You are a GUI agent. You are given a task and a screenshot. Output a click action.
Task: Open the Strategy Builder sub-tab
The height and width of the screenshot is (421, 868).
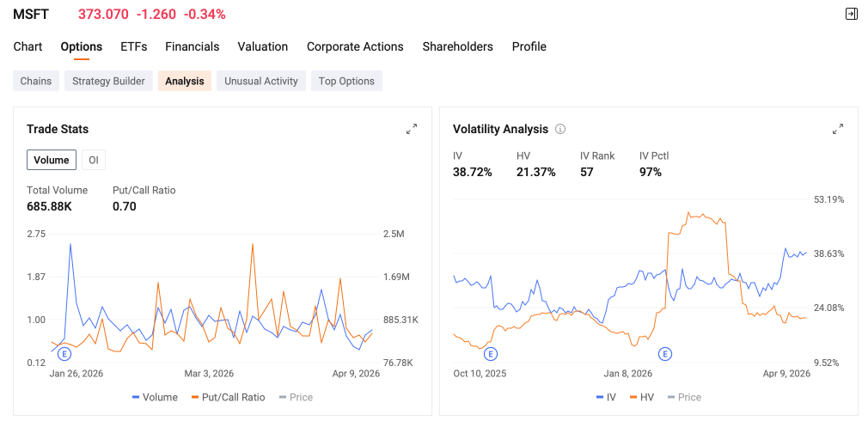point(108,81)
